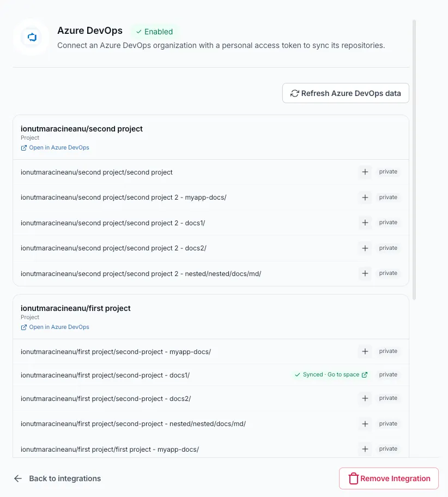448x497 pixels.
Task: Click plus for second project 2 - nested/nested/docs/md/
Action: click(x=365, y=273)
